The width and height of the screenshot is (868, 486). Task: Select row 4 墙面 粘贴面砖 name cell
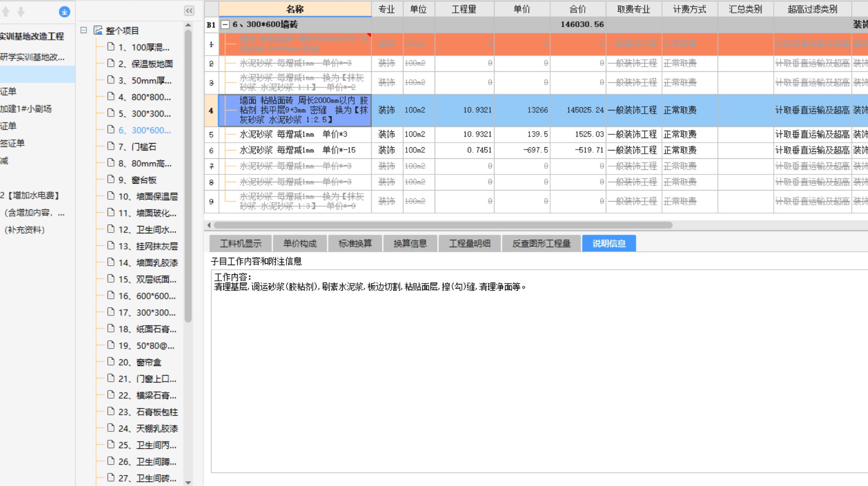tap(295, 110)
